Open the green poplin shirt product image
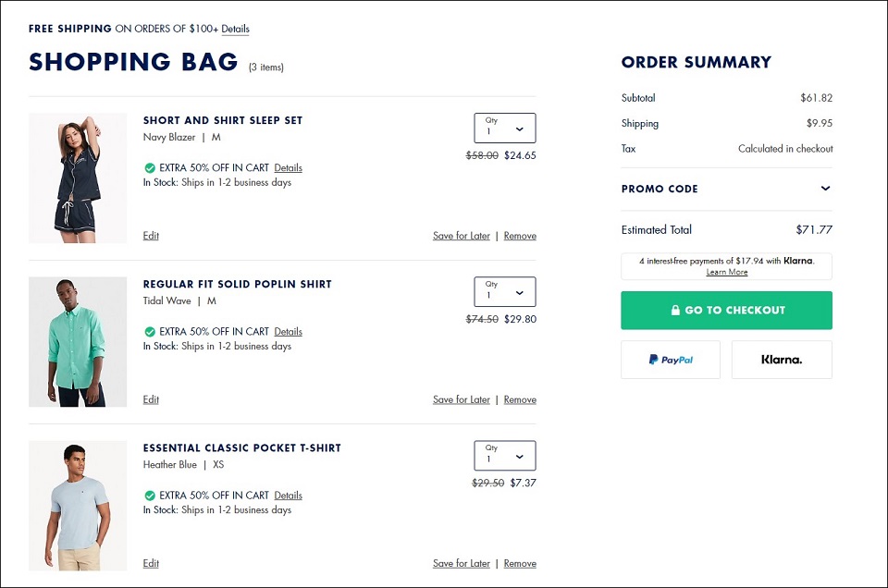 point(78,342)
